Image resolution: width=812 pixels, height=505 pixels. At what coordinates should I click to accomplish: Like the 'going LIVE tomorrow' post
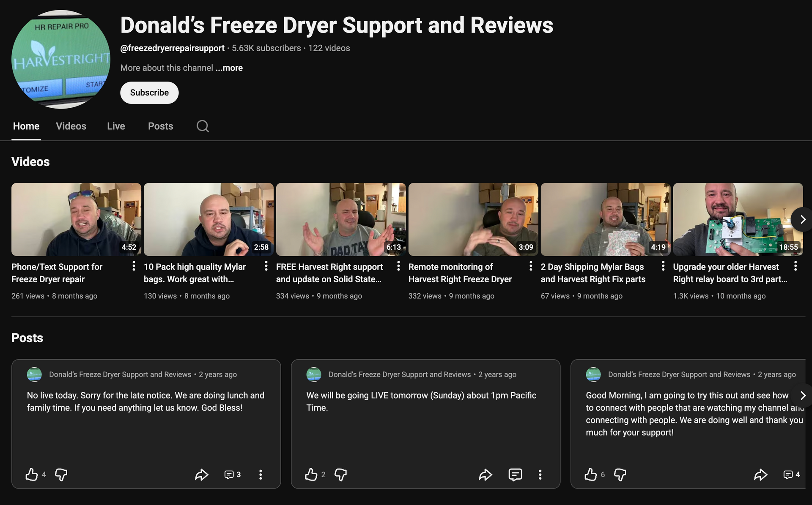(x=311, y=475)
